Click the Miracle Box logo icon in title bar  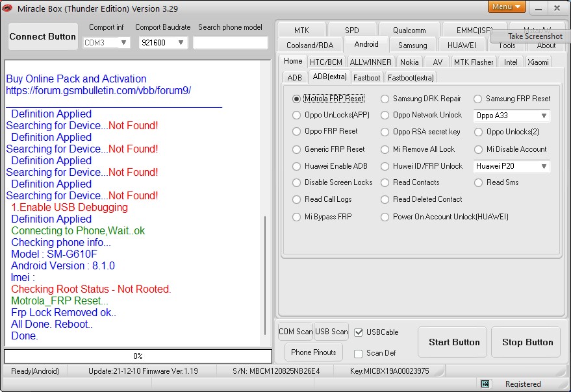click(x=7, y=8)
